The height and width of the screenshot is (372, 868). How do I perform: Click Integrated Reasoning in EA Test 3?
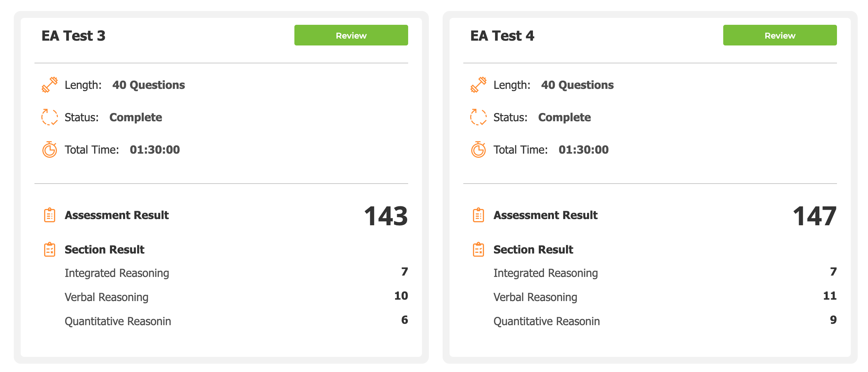coord(117,273)
